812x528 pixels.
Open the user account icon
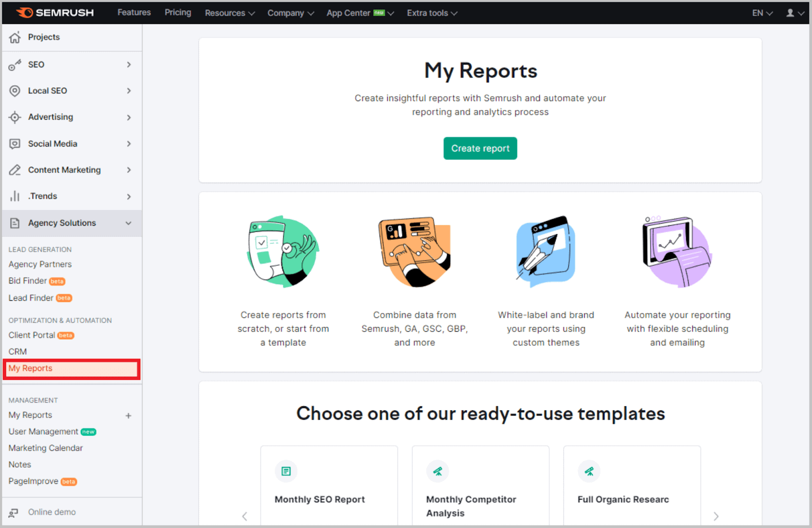(790, 13)
